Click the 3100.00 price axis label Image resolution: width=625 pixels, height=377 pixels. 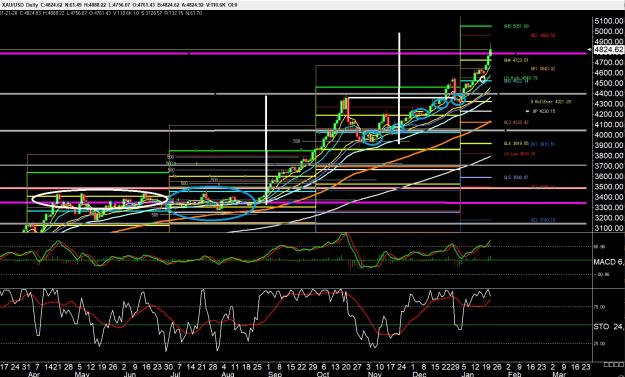(608, 228)
